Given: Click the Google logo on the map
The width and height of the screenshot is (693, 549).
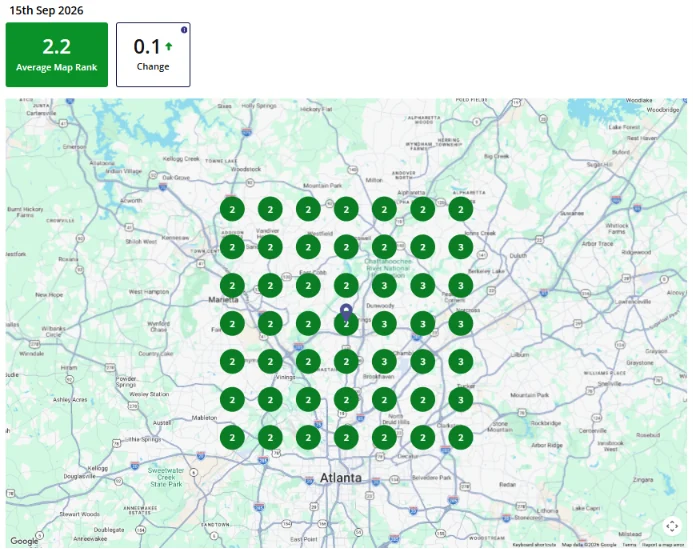Looking at the screenshot, I should (x=24, y=541).
